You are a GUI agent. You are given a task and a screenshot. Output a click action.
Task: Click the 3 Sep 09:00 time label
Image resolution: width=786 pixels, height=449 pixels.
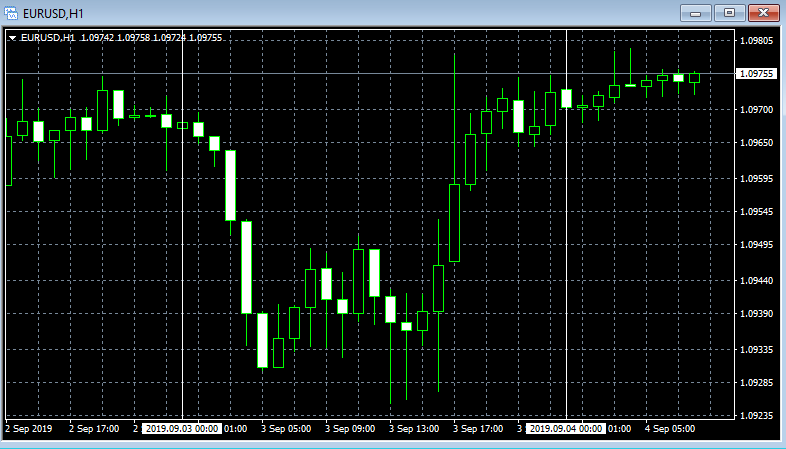point(350,428)
